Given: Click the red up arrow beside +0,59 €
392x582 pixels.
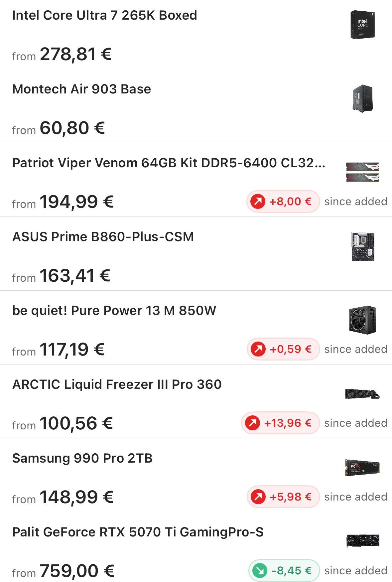Looking at the screenshot, I should 258,349.
